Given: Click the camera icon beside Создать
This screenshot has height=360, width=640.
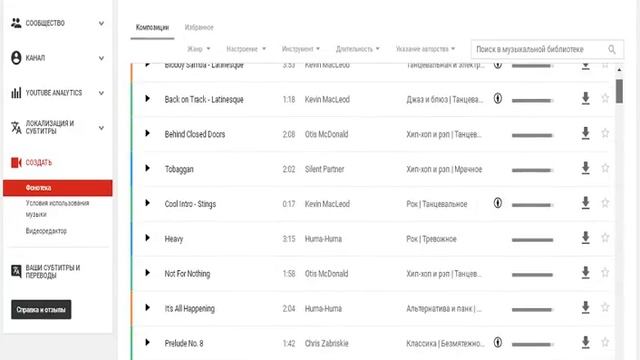Looking at the screenshot, I should coord(16,162).
